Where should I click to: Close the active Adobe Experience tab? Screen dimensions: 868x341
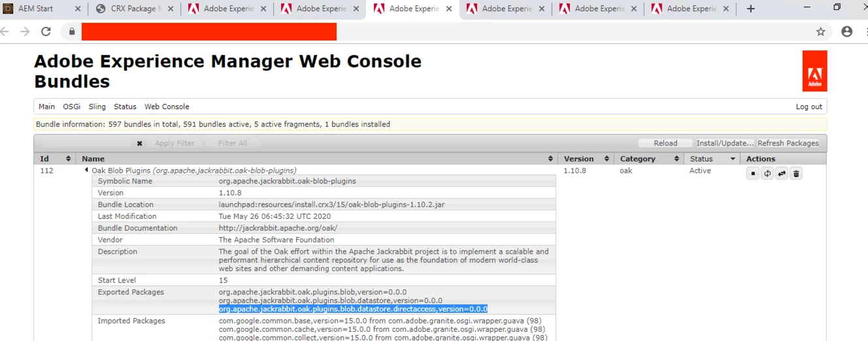[449, 9]
